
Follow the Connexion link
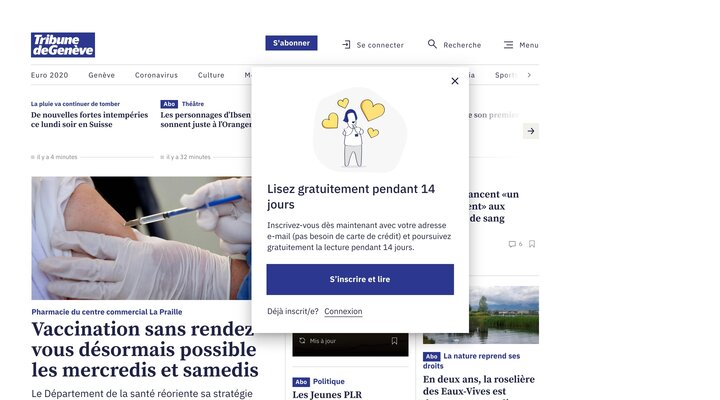tap(343, 311)
